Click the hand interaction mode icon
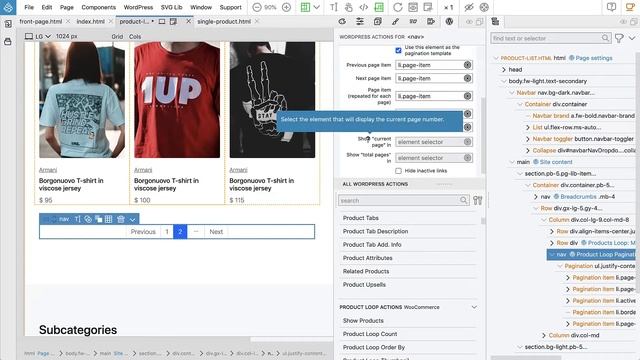640x360 pixels. (x=349, y=7)
